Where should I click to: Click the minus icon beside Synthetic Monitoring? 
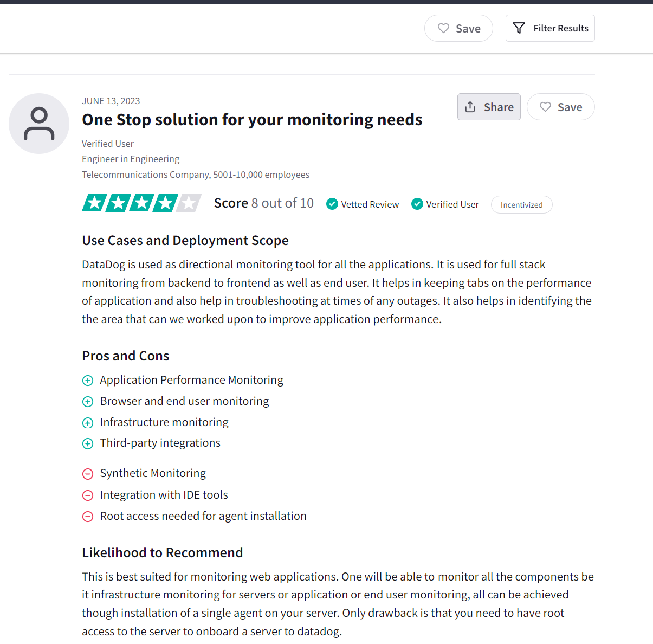(x=88, y=474)
